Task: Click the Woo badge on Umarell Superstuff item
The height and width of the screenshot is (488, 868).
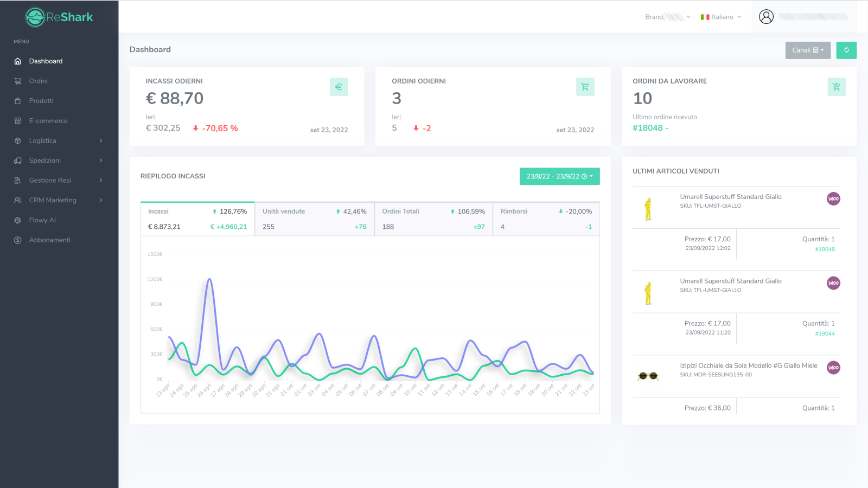Action: click(x=833, y=198)
